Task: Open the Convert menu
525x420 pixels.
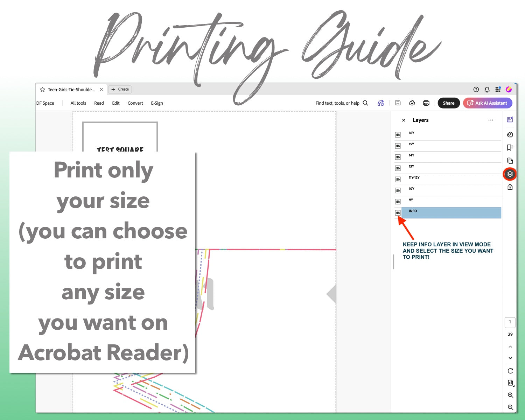Action: 135,103
